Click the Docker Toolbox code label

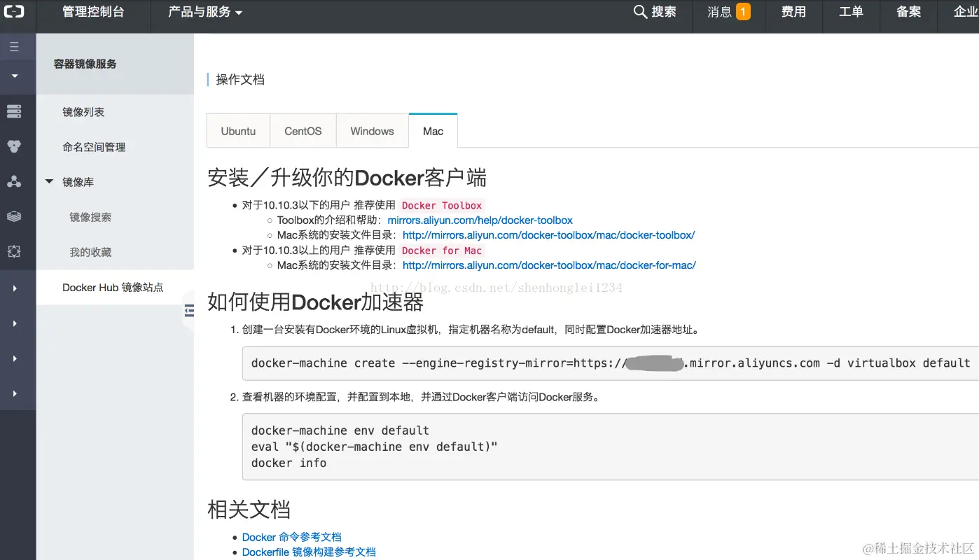click(x=442, y=205)
